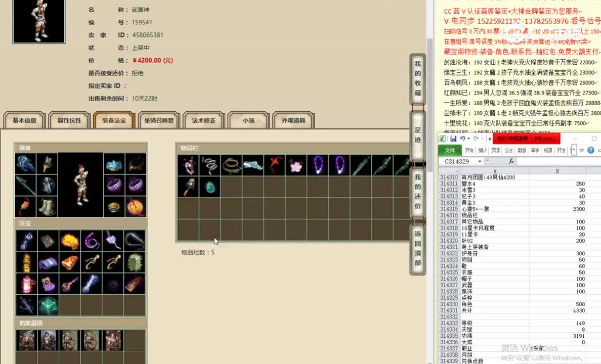
Task: Select Excel column A header
Action: pyautogui.click(x=494, y=171)
